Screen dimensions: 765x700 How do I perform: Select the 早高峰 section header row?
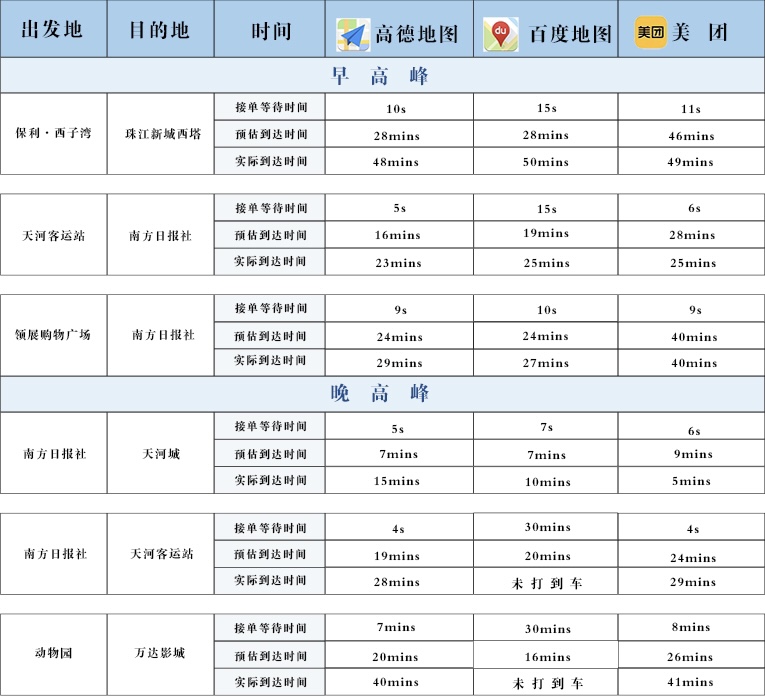pyautogui.click(x=382, y=76)
